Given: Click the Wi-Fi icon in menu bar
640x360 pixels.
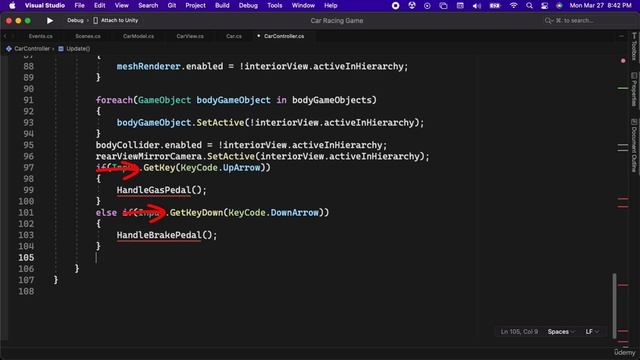Looking at the screenshot, I should click(513, 6).
